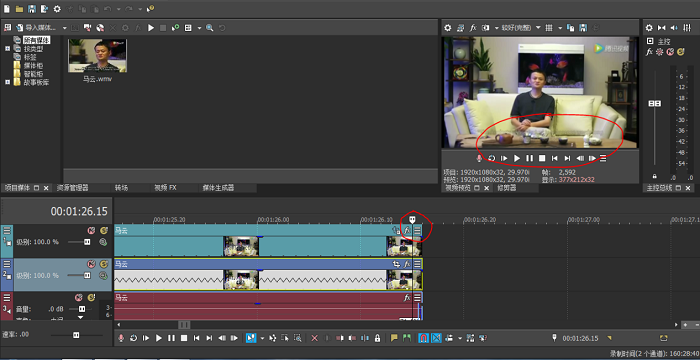Viewport: 700px width, 360px height.
Task: Click the playhead marker on the timeline ruler
Action: coord(412,219)
